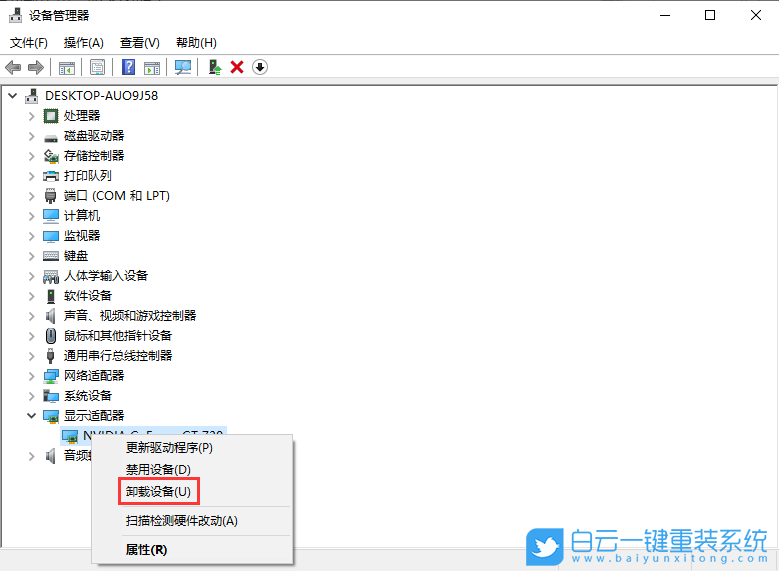The height and width of the screenshot is (571, 779).
Task: Choose 更新驱动程序(P) from context menu
Action: (192, 448)
